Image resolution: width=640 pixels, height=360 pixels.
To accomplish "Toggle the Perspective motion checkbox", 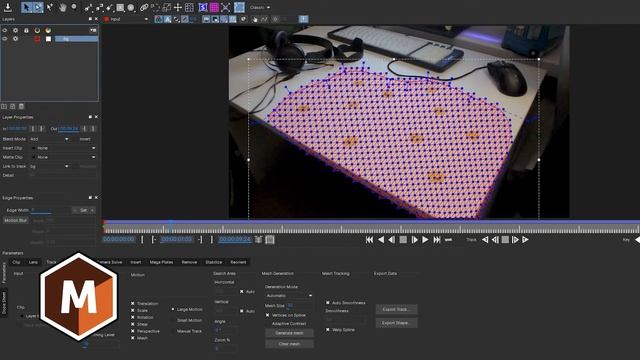I will (133, 331).
